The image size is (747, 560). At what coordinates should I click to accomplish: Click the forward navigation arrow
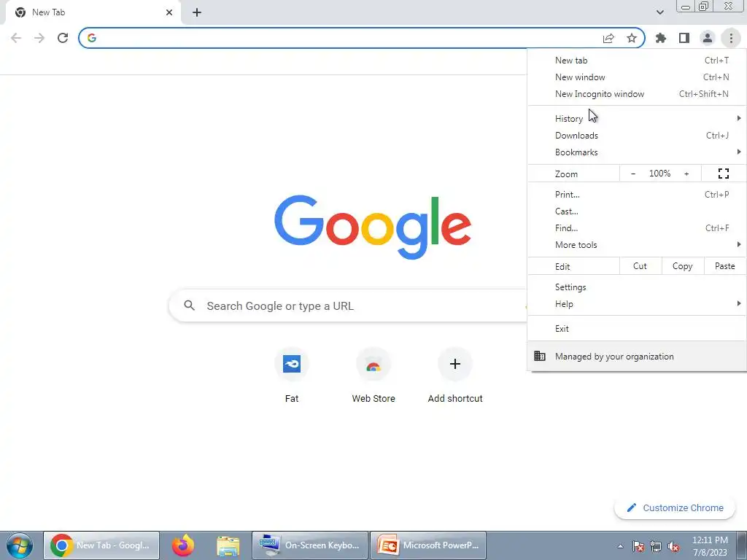click(x=39, y=38)
